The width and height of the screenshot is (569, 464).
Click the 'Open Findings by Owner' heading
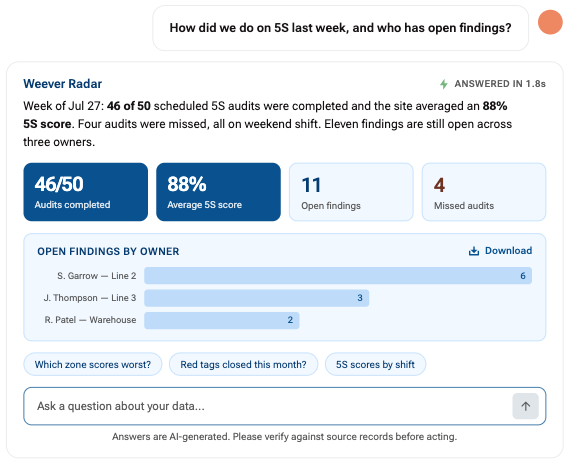tap(108, 251)
